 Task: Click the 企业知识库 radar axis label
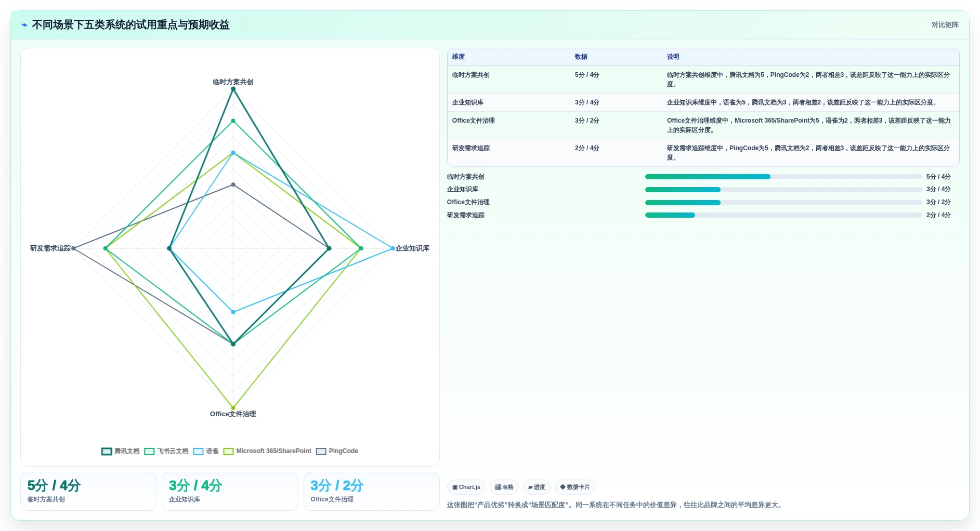point(412,248)
